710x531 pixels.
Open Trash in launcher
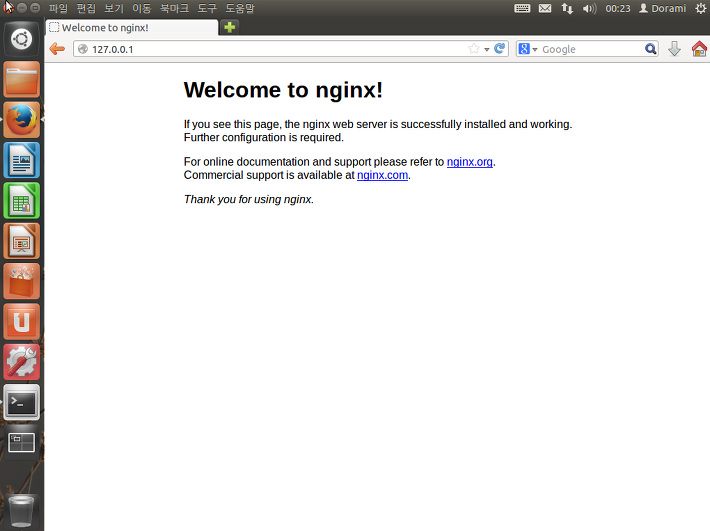click(21, 512)
